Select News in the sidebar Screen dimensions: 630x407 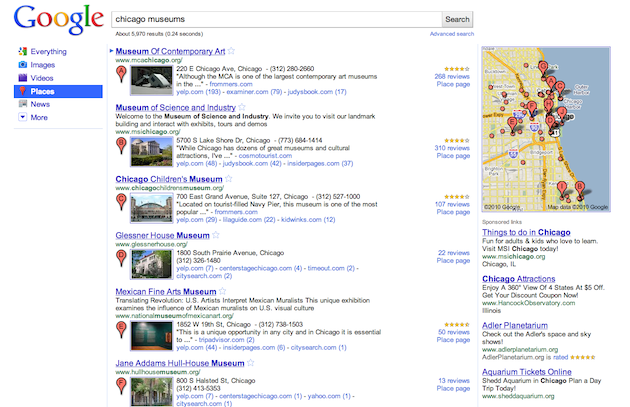pos(40,104)
